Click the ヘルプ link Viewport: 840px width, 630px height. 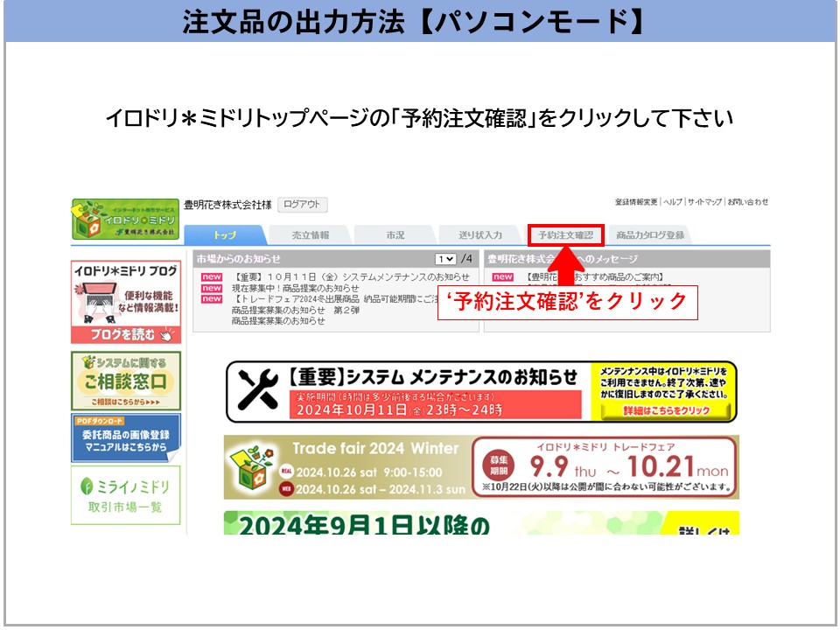click(x=672, y=202)
